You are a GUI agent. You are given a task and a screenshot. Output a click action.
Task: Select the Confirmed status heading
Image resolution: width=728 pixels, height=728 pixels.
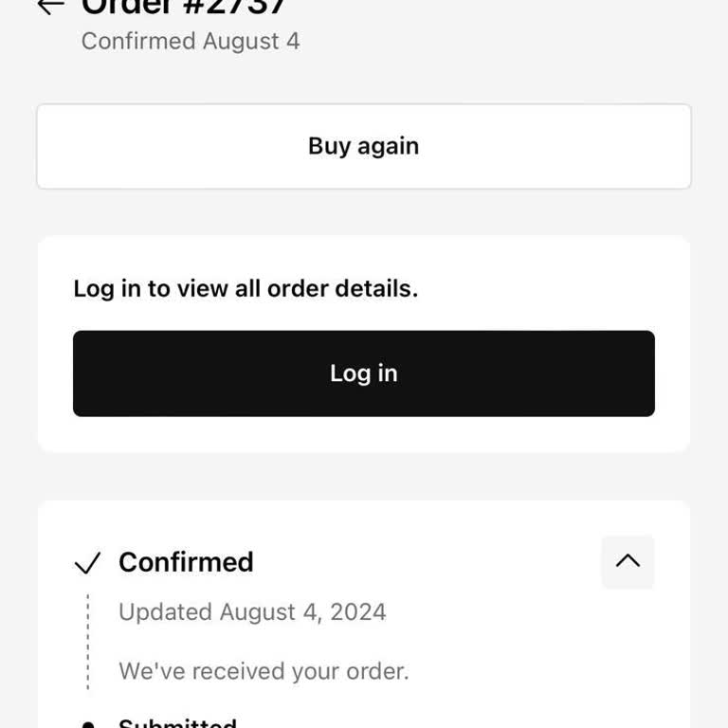186,562
